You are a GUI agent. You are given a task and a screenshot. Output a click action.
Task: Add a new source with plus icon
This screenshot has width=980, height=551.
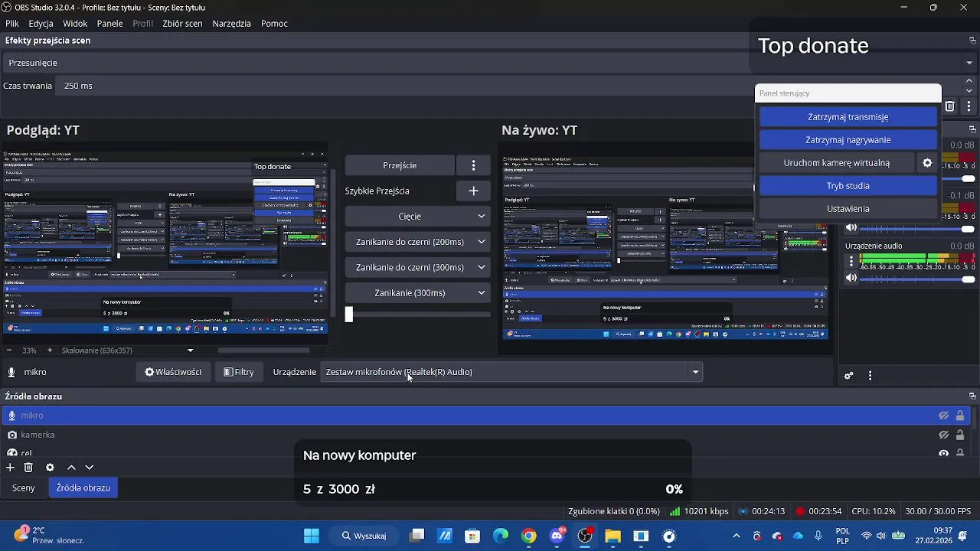[x=10, y=468]
